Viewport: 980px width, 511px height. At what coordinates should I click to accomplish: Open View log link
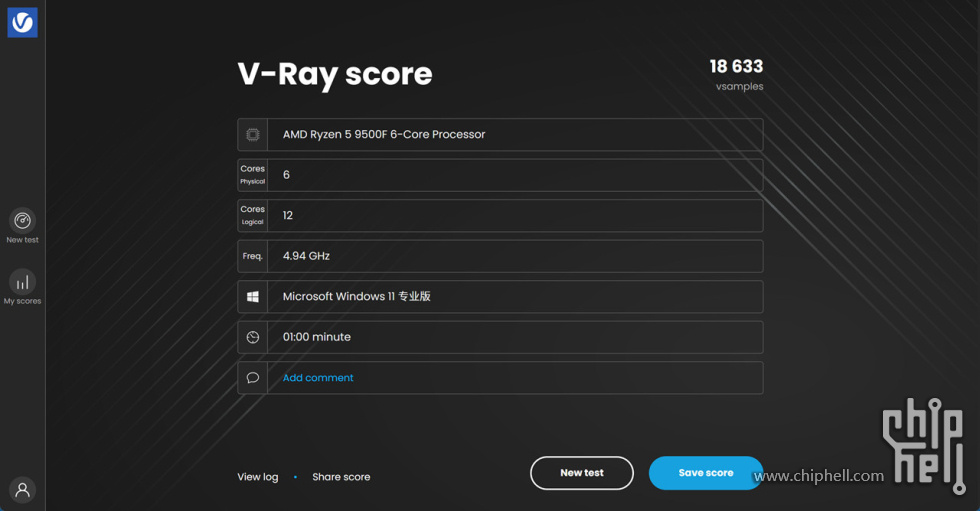(x=258, y=477)
